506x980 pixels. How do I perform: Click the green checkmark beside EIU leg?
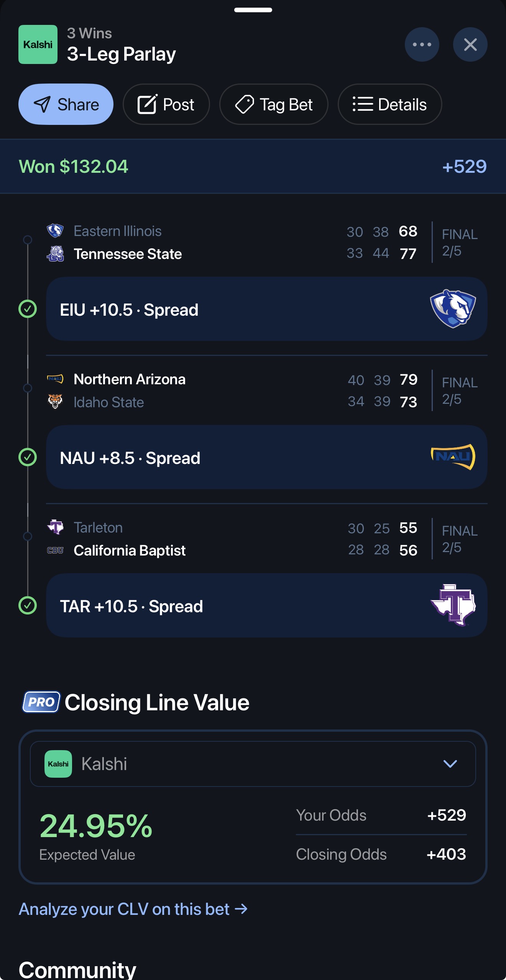pos(28,308)
